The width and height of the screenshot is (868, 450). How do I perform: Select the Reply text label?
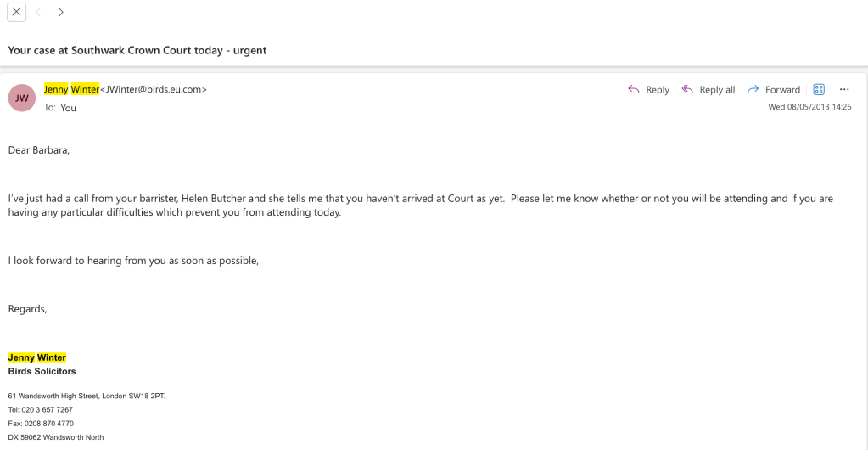point(658,90)
